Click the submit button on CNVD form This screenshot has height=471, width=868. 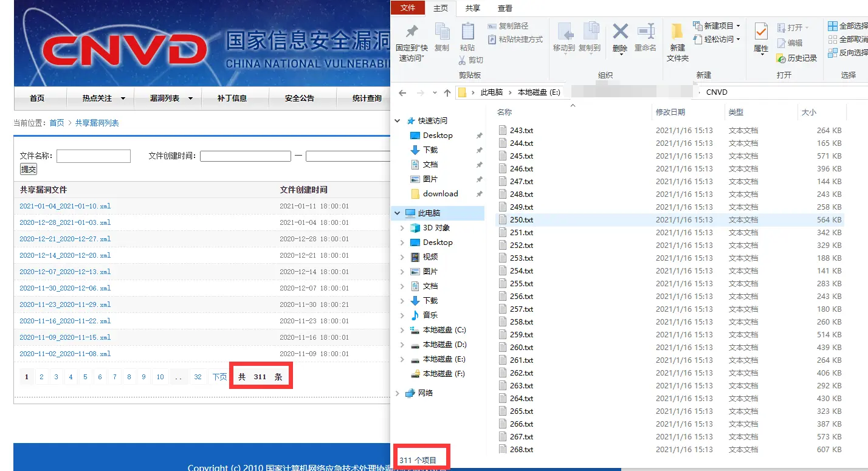click(29, 169)
